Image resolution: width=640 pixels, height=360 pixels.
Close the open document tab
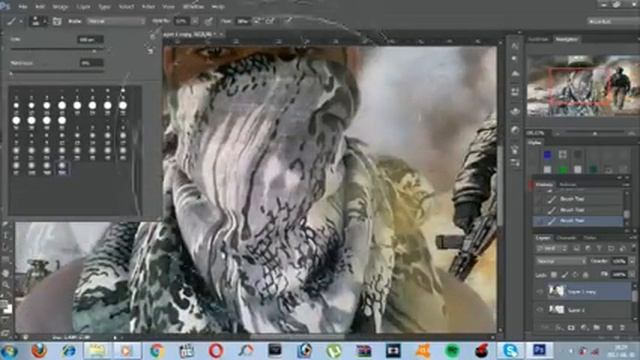pos(221,34)
